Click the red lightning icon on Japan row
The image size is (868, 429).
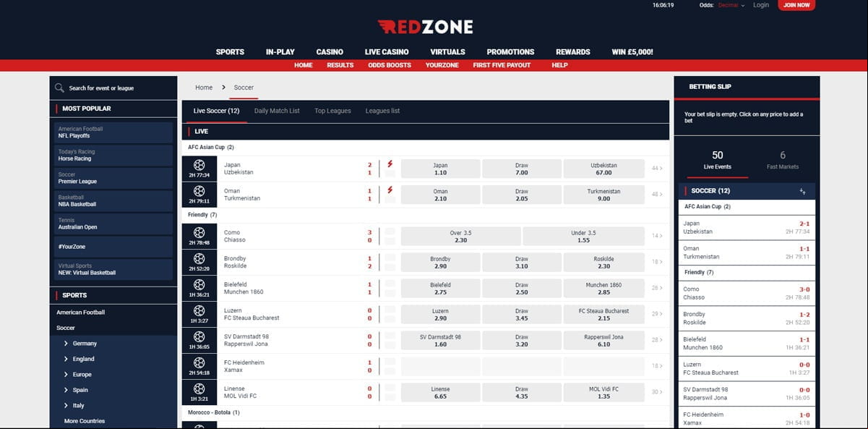[x=390, y=164]
